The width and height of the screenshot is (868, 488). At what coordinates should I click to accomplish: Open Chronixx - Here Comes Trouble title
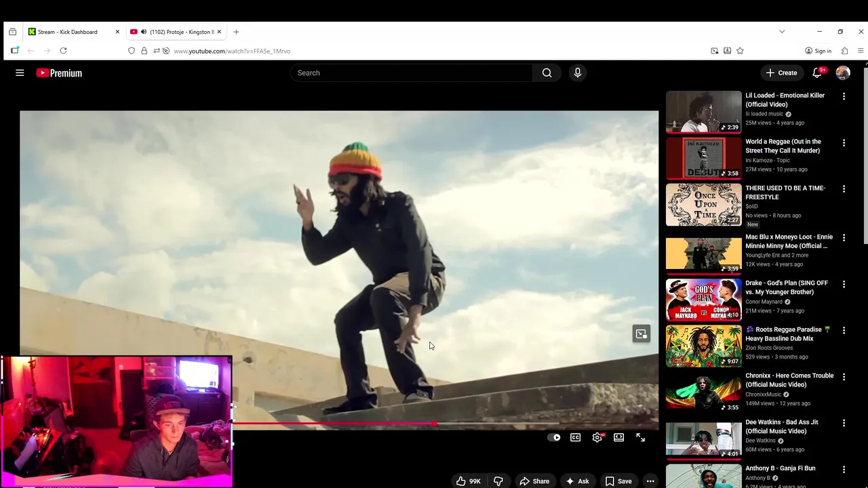click(x=789, y=380)
